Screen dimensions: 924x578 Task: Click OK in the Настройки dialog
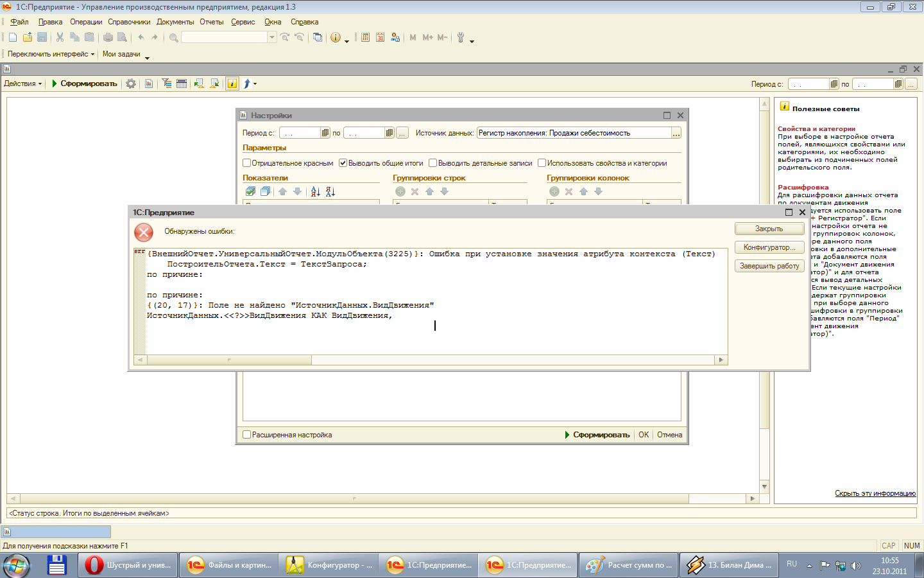click(x=644, y=435)
